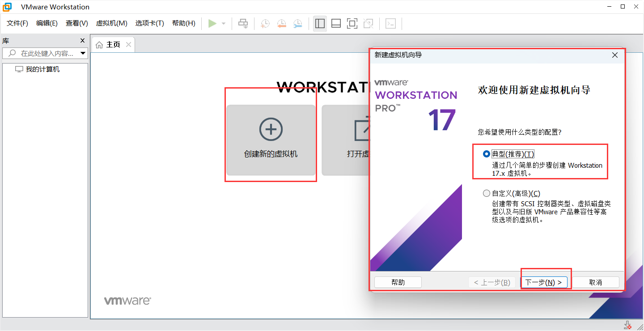The width and height of the screenshot is (644, 331).
Task: Open the 编辑(E) menu
Action: point(47,23)
